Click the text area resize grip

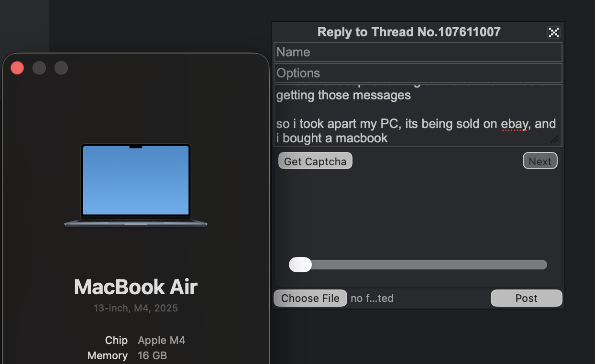(x=554, y=139)
